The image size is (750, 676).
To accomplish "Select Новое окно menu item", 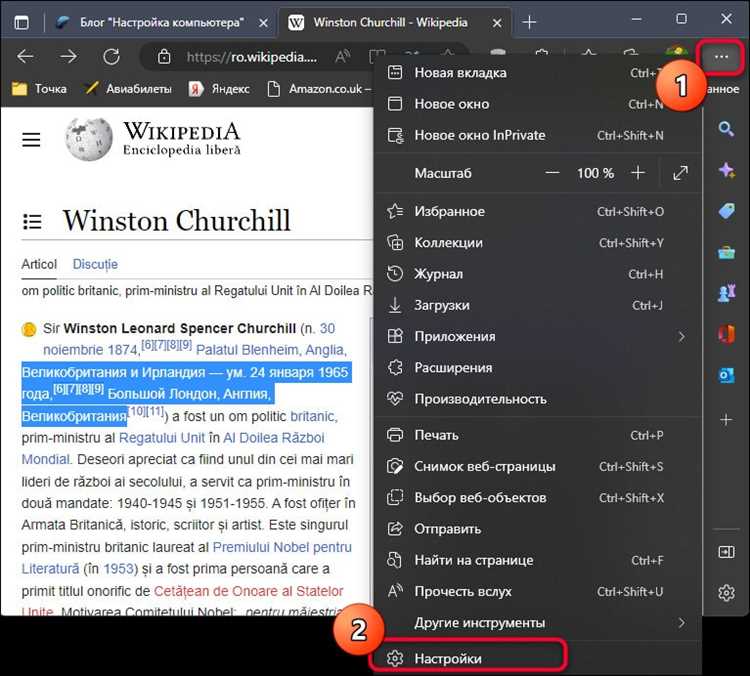I will click(538, 104).
